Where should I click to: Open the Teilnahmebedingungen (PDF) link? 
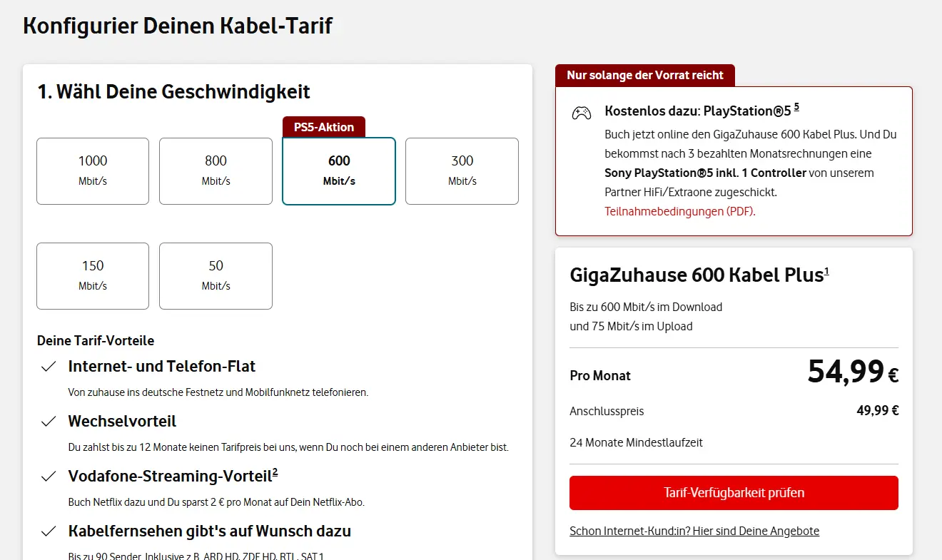(679, 212)
